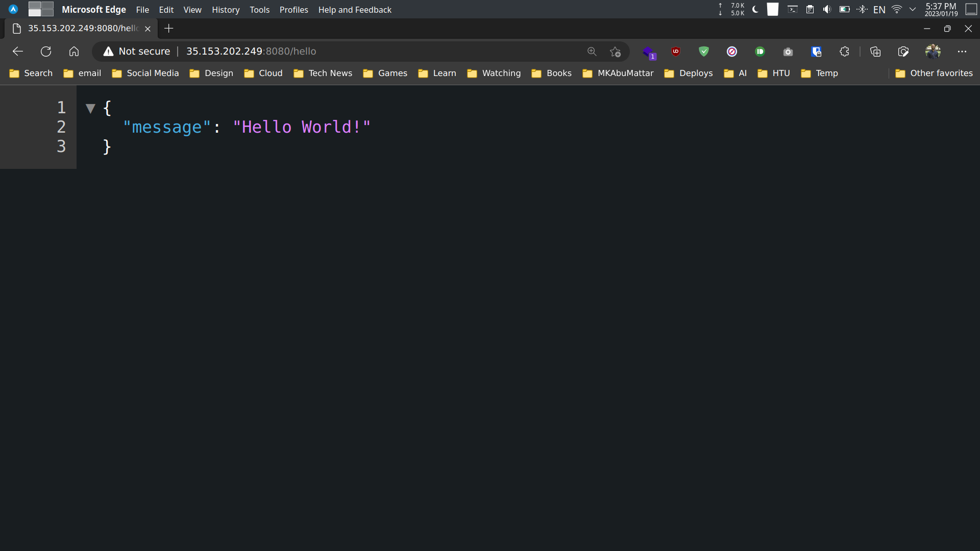Open the uBlock Origin extension

tap(676, 51)
